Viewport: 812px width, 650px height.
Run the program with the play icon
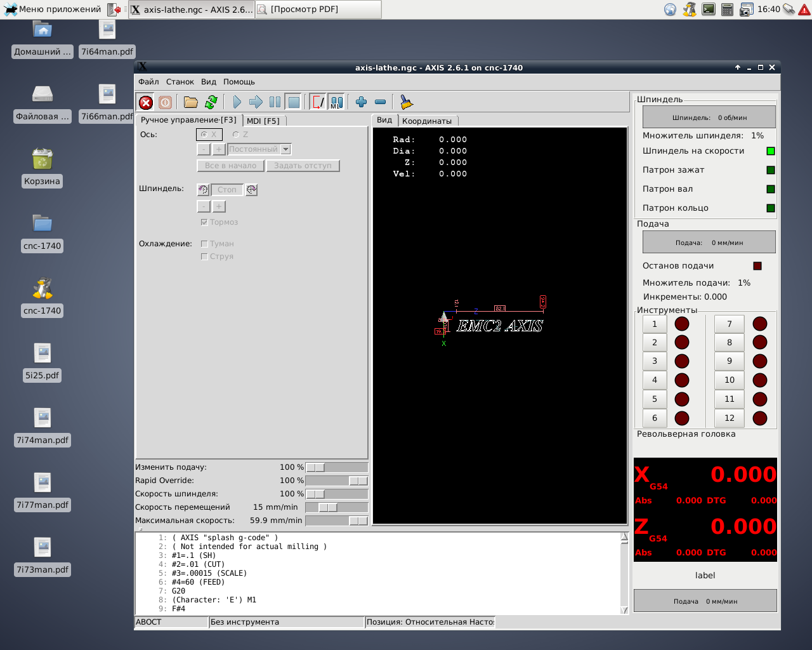[x=237, y=102]
